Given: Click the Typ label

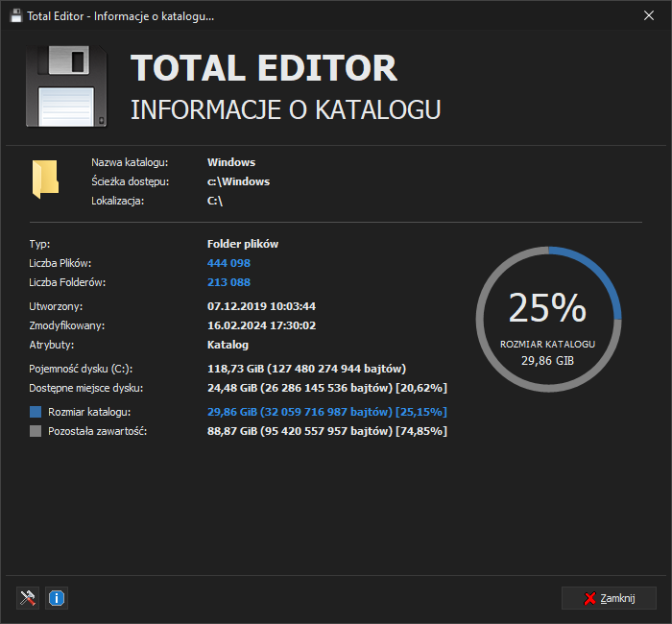Looking at the screenshot, I should click(39, 244).
